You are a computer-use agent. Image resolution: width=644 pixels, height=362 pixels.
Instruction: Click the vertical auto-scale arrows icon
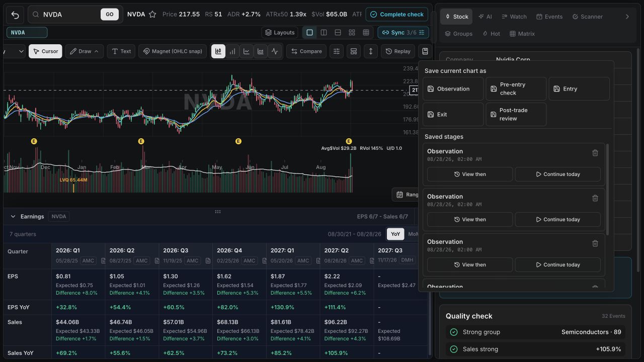coord(371,51)
